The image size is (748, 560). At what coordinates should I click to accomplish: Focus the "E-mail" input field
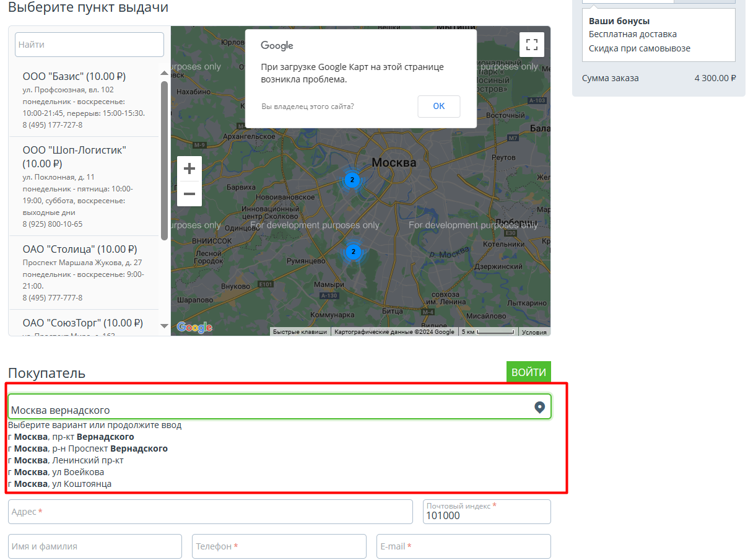point(464,546)
